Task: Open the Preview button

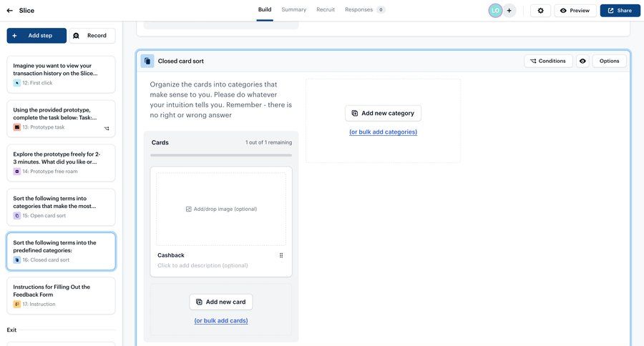Action: click(575, 11)
